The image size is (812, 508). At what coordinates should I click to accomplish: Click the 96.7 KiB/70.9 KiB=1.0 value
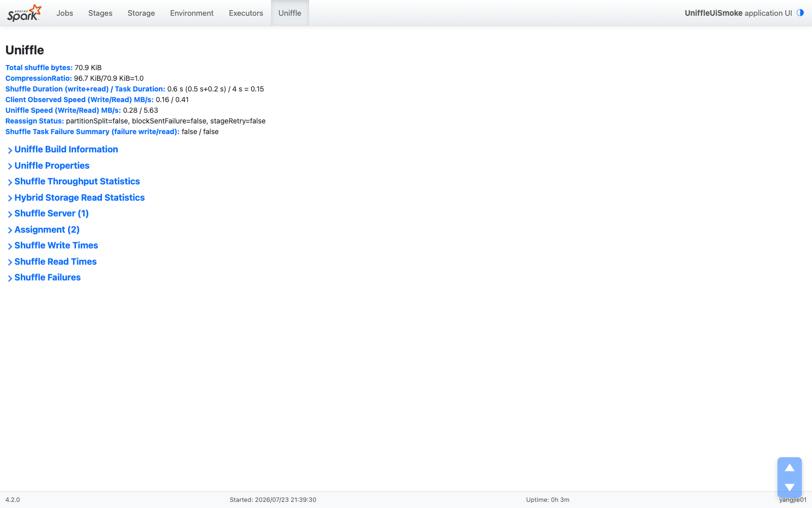click(x=109, y=78)
